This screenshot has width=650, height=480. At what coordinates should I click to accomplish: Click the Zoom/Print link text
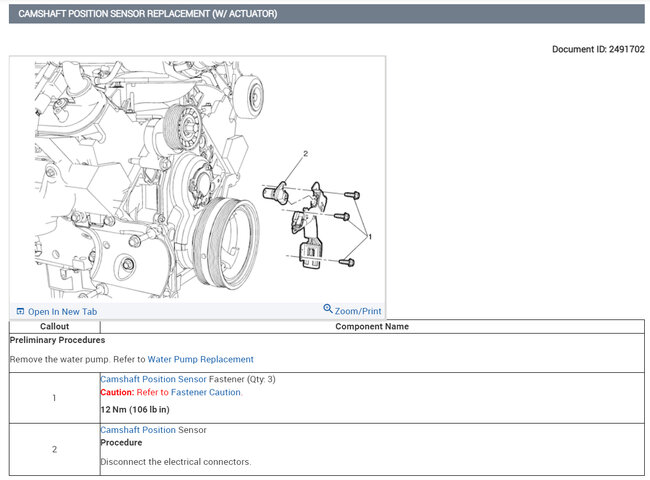[358, 311]
